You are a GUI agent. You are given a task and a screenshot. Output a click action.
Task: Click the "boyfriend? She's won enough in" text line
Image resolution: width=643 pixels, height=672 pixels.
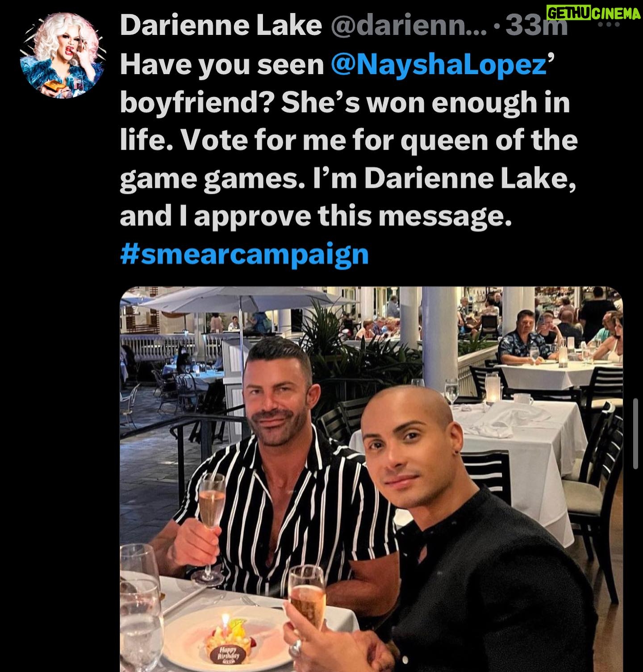click(345, 103)
